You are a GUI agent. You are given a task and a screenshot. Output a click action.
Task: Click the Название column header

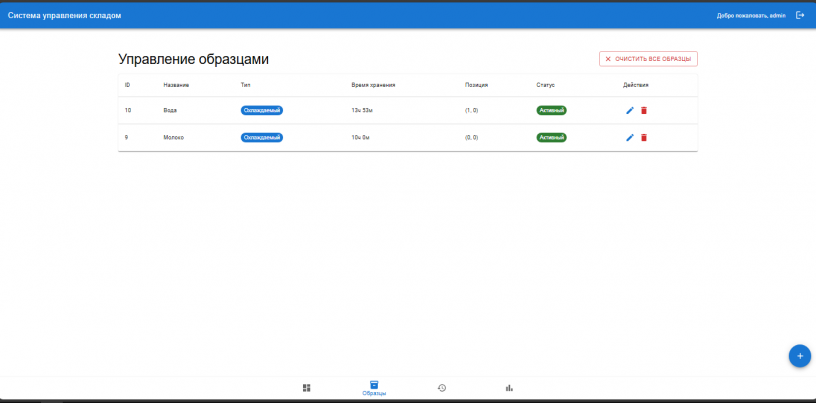176,85
